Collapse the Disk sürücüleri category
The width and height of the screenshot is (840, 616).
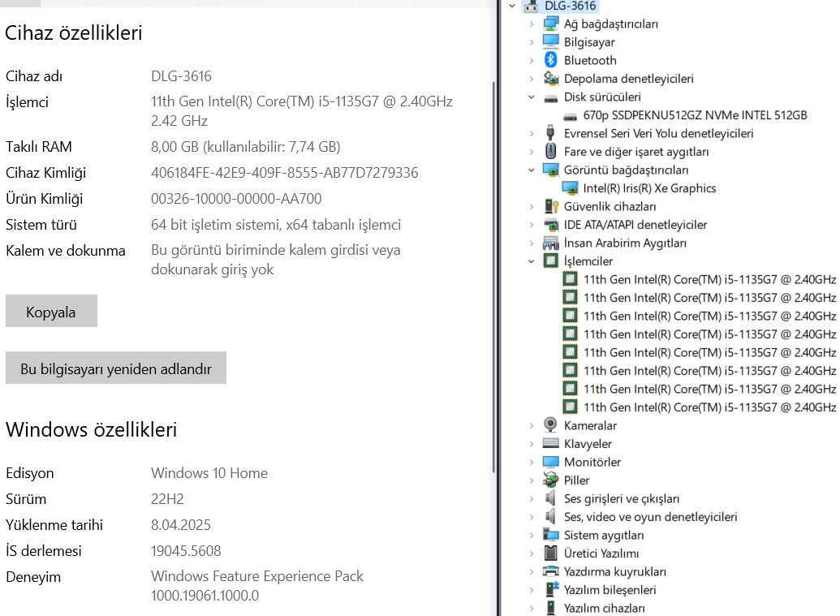[x=532, y=97]
